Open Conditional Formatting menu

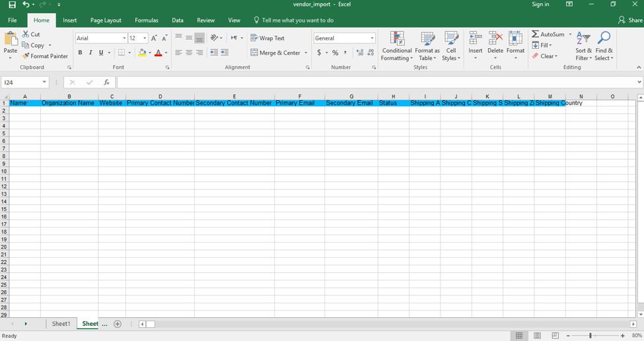397,46
